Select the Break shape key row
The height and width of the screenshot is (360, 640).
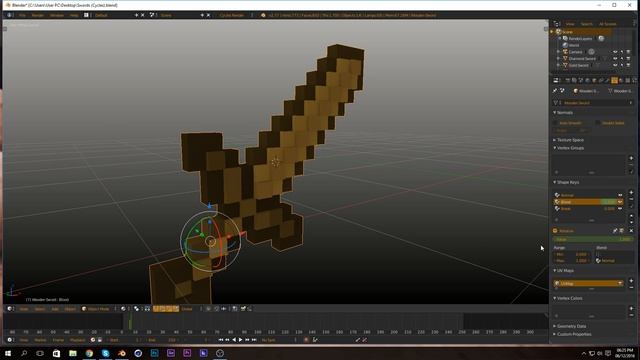click(588, 209)
